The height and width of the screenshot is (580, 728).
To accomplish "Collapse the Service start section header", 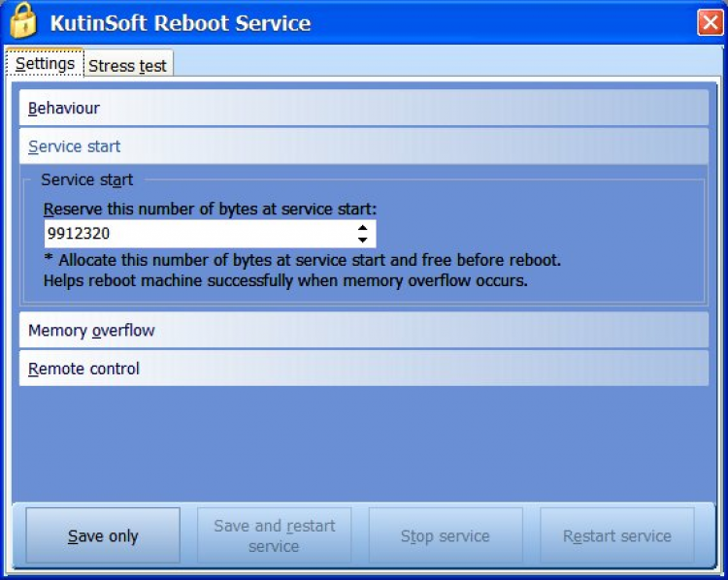I will click(x=364, y=146).
